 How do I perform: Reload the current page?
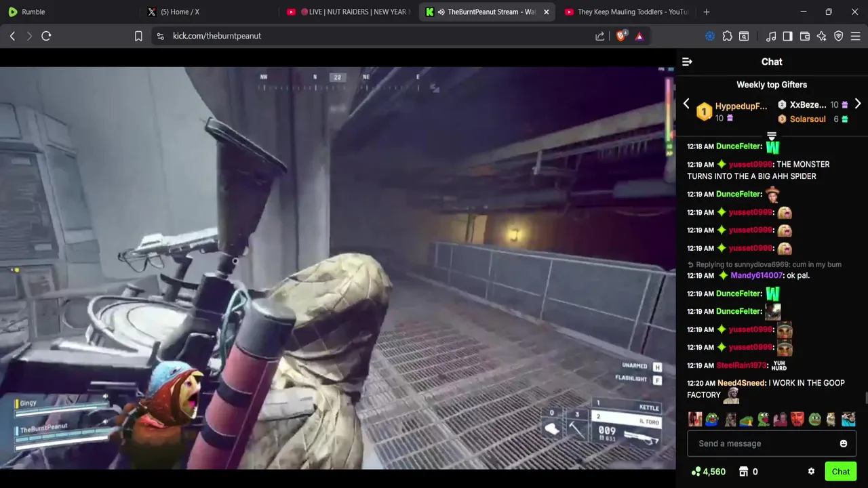pyautogui.click(x=46, y=36)
